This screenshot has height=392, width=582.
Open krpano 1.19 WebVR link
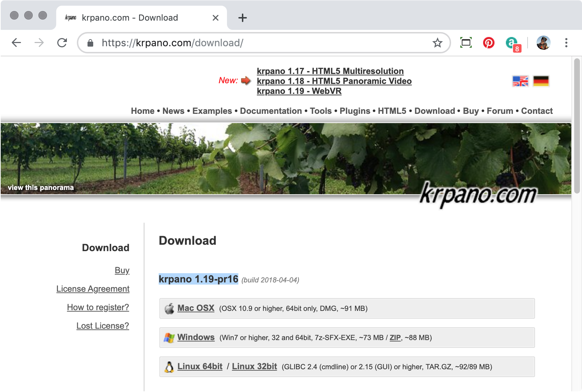pos(299,91)
